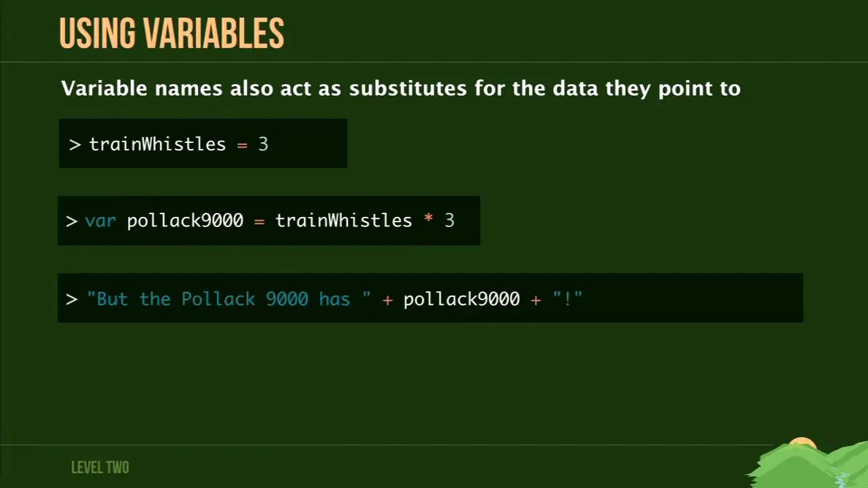Click the subtitle text about variable names
Viewport: 868px width, 488px height.
401,89
